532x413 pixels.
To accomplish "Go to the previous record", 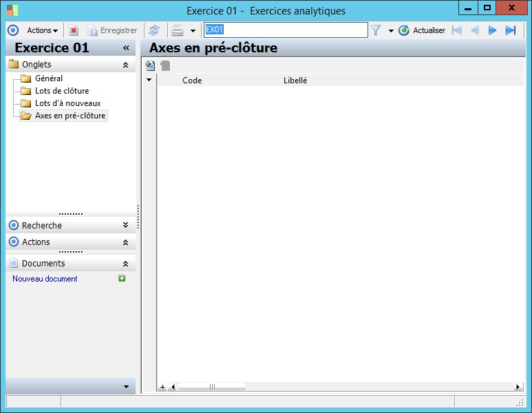I will (475, 30).
